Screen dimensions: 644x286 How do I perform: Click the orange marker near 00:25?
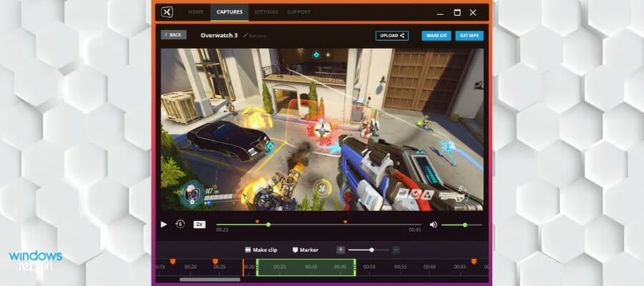[215, 262]
